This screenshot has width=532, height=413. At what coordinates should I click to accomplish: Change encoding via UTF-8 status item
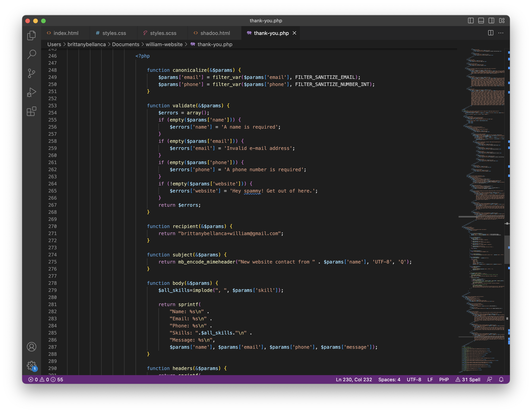tap(414, 379)
